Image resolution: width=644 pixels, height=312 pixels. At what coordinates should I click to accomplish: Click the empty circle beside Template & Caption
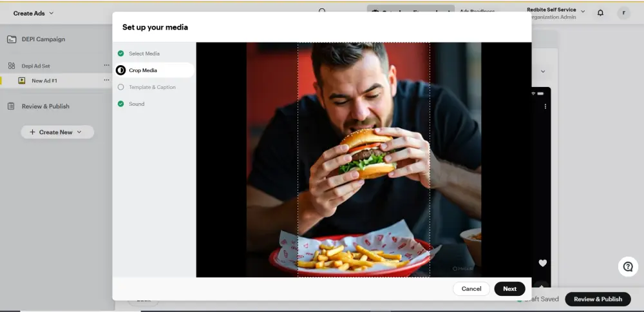click(121, 87)
